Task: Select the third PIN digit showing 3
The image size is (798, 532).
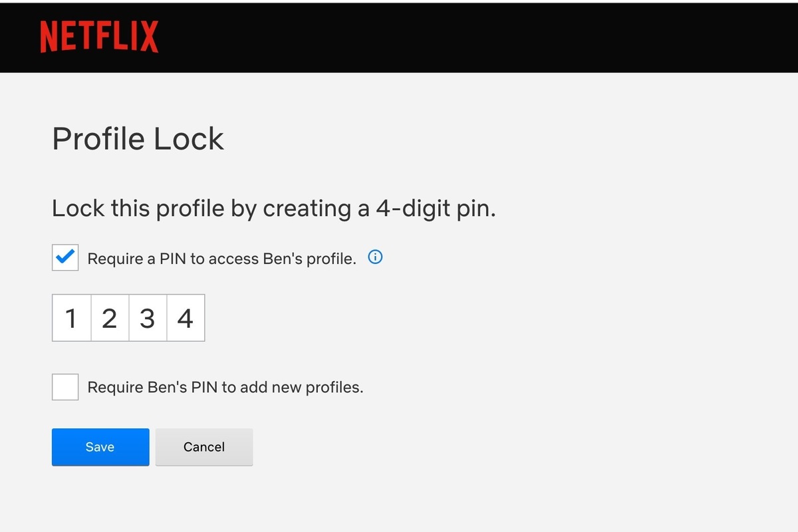Action: 147,318
